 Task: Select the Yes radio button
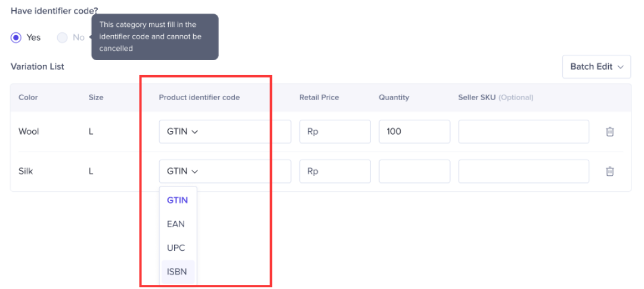(16, 38)
